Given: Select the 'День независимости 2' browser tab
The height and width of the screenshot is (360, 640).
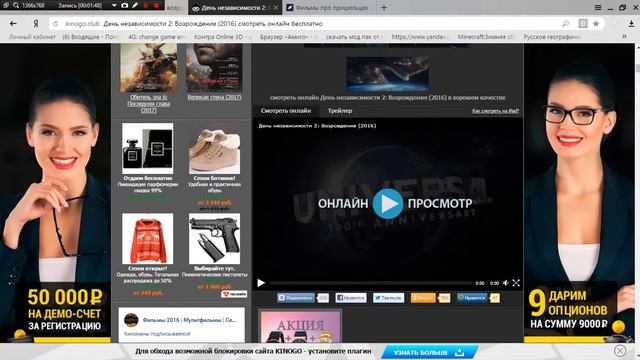Looking at the screenshot, I should tap(235, 8).
